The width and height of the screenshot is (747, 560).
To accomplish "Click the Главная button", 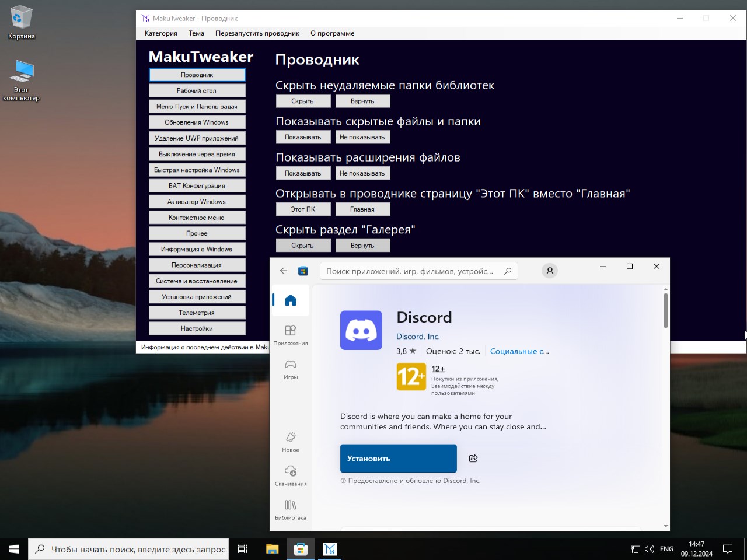I will 362,209.
